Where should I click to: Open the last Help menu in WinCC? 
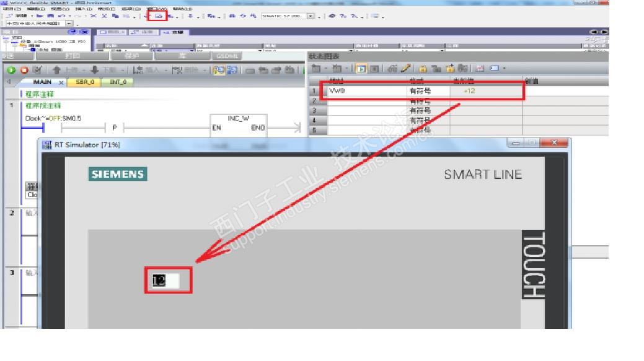182,9
